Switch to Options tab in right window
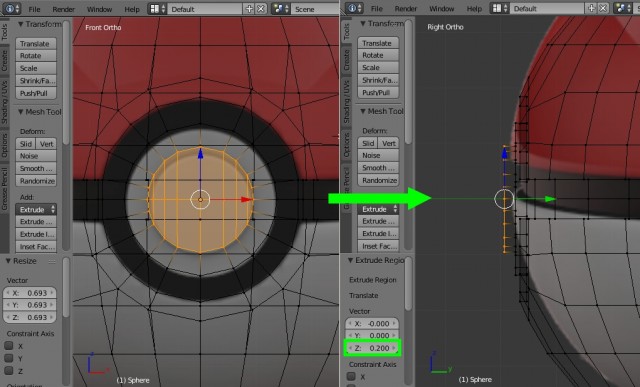This screenshot has width=640, height=387. tap(347, 145)
